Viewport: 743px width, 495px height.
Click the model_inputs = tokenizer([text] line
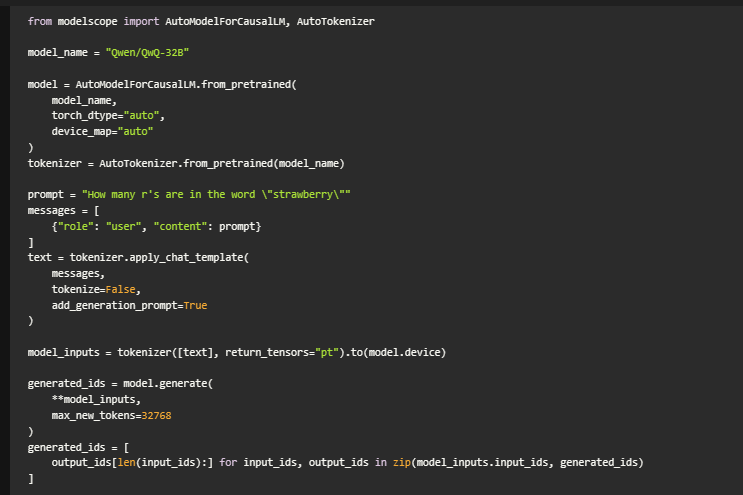[237, 352]
